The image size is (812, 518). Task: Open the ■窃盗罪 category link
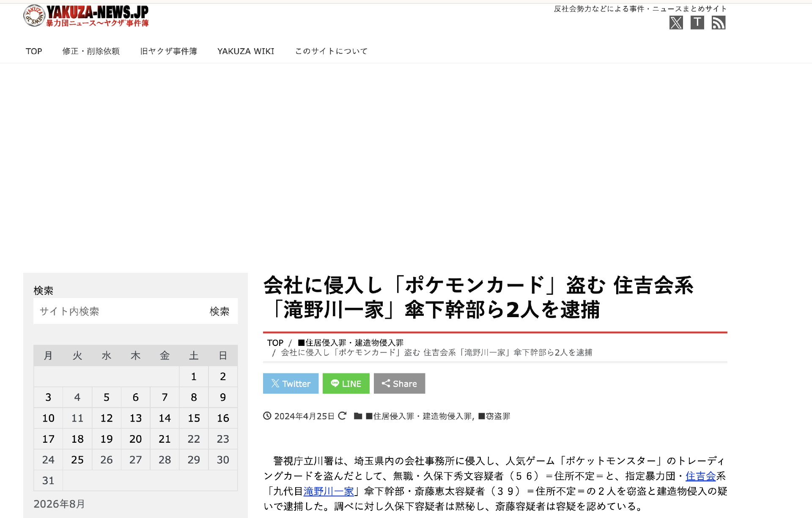(494, 416)
